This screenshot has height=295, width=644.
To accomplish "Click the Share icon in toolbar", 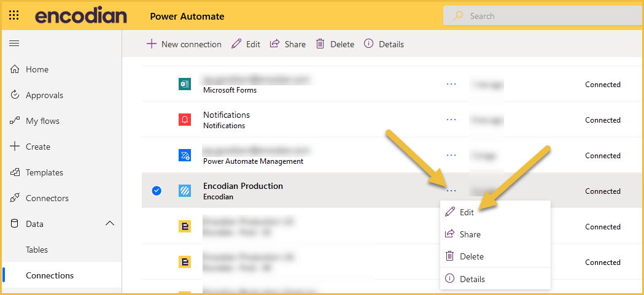I will point(275,44).
